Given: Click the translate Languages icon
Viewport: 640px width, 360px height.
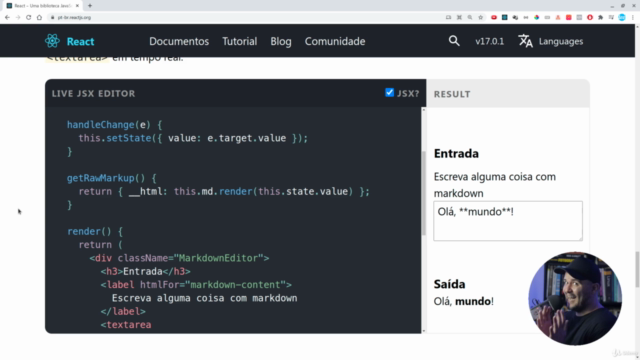Looking at the screenshot, I should pyautogui.click(x=525, y=41).
